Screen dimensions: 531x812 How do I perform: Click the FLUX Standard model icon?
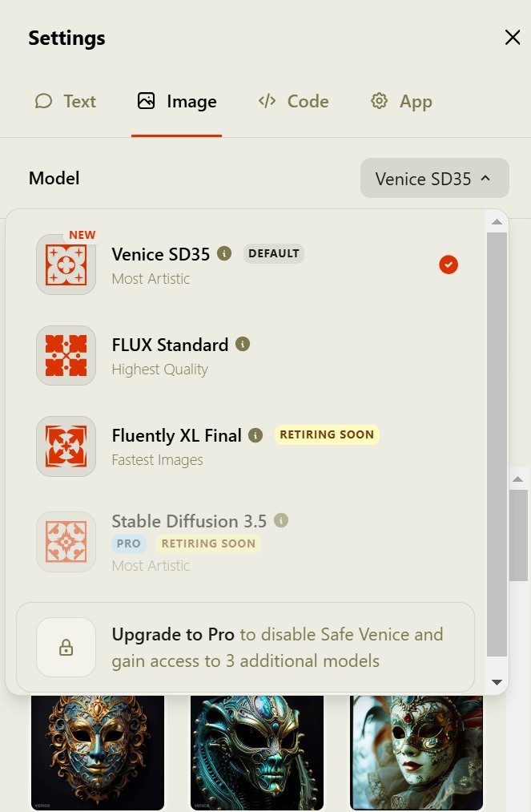66,355
